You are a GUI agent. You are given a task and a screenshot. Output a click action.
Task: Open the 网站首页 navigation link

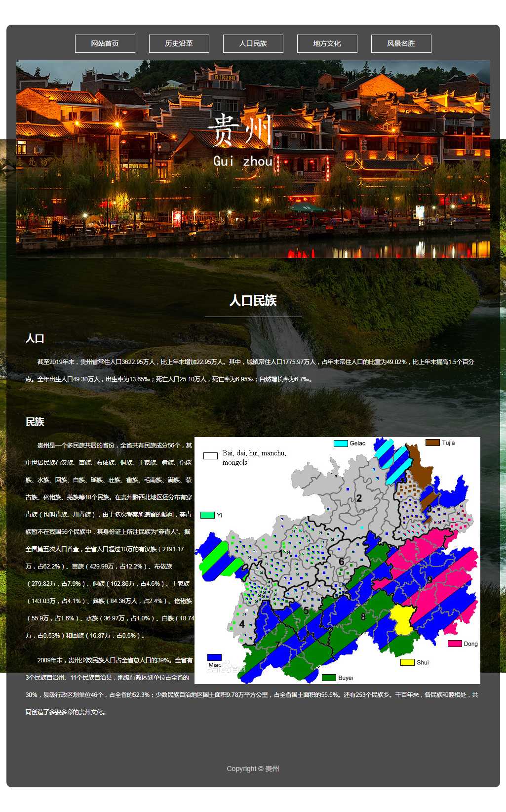click(x=105, y=43)
